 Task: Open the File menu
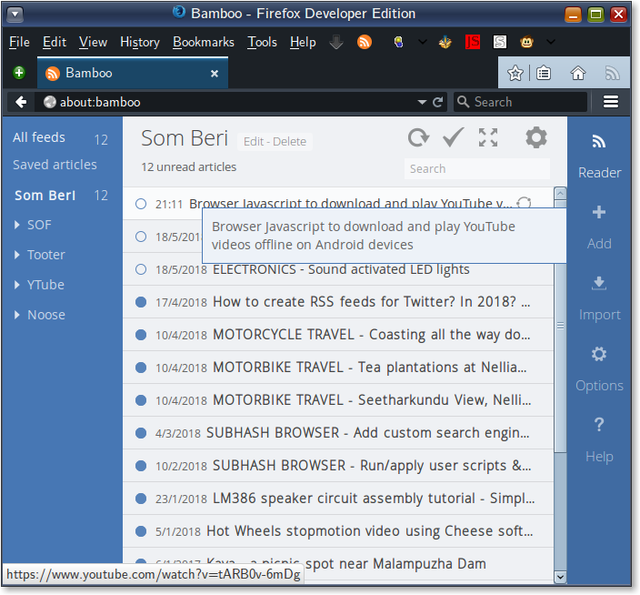19,42
